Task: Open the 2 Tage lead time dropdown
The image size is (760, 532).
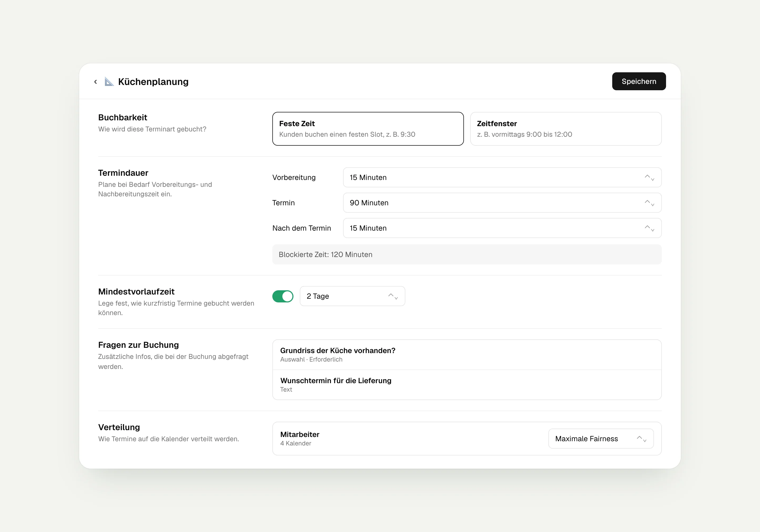Action: 352,296
